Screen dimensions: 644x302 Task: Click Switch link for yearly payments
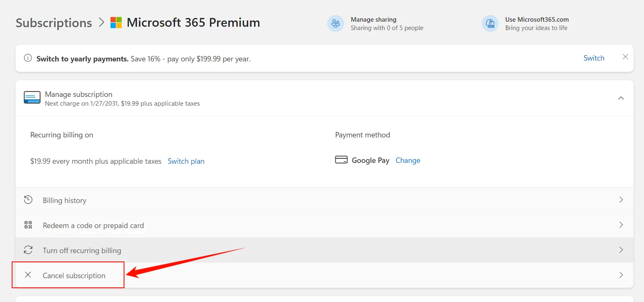[593, 58]
